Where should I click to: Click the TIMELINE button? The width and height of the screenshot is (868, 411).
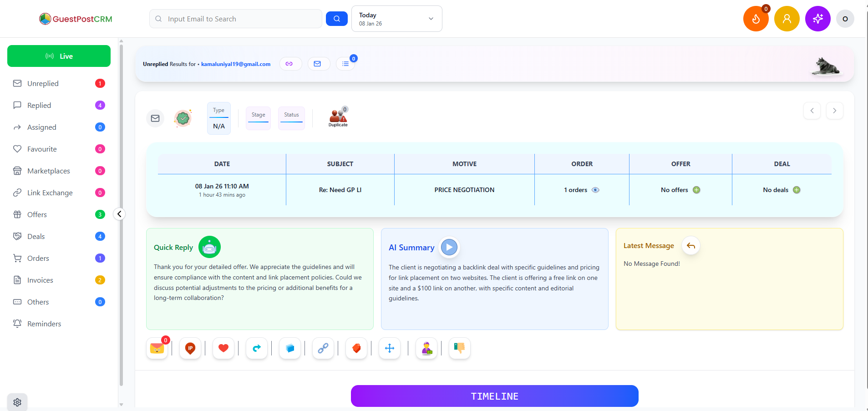pos(494,396)
